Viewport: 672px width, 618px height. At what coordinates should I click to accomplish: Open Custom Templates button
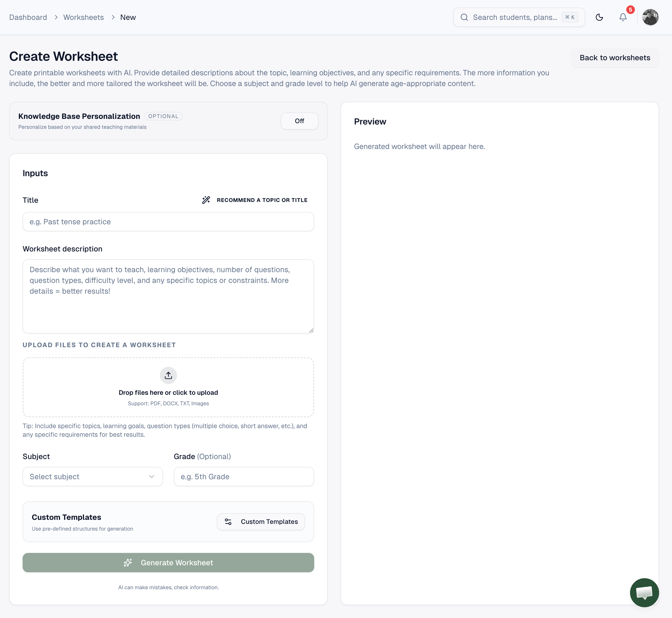261,522
